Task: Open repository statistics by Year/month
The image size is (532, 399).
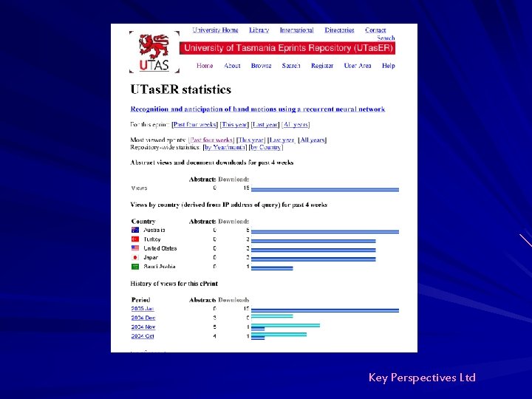Action: [225, 147]
